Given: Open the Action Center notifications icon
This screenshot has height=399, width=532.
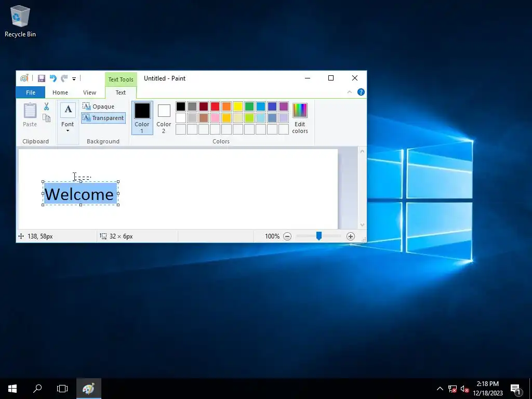Looking at the screenshot, I should (x=516, y=389).
